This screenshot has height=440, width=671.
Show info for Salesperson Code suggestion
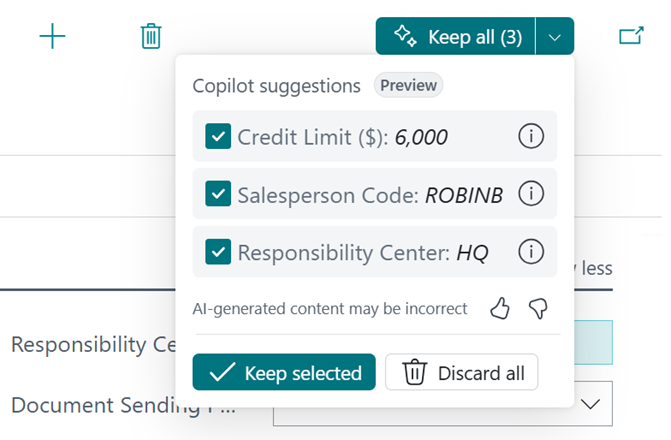coord(531,194)
